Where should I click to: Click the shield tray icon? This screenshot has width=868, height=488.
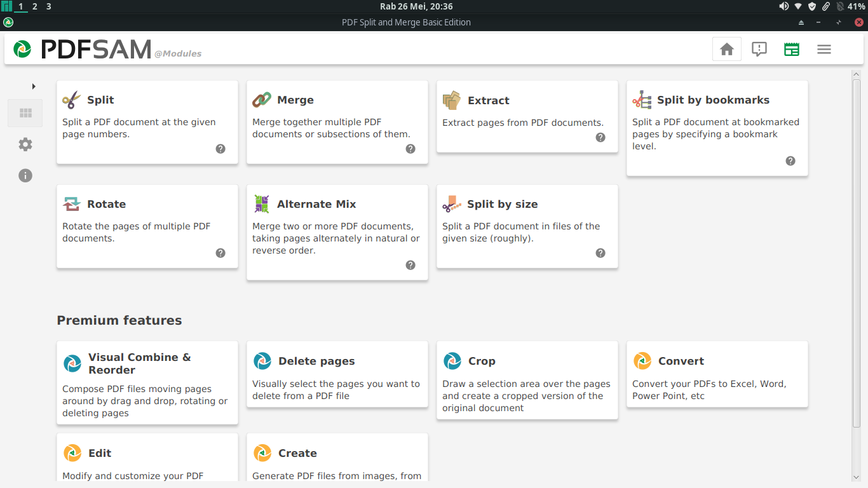(812, 6)
